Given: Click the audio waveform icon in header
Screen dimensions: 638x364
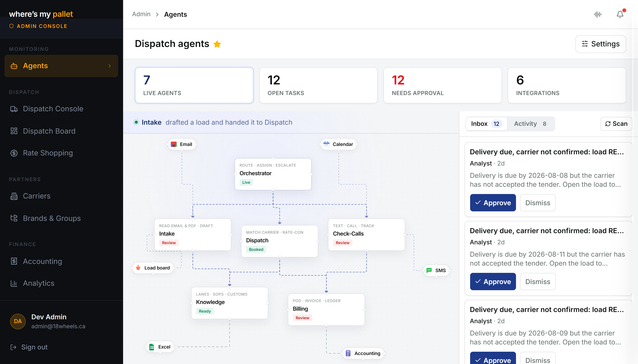Looking at the screenshot, I should [x=598, y=15].
